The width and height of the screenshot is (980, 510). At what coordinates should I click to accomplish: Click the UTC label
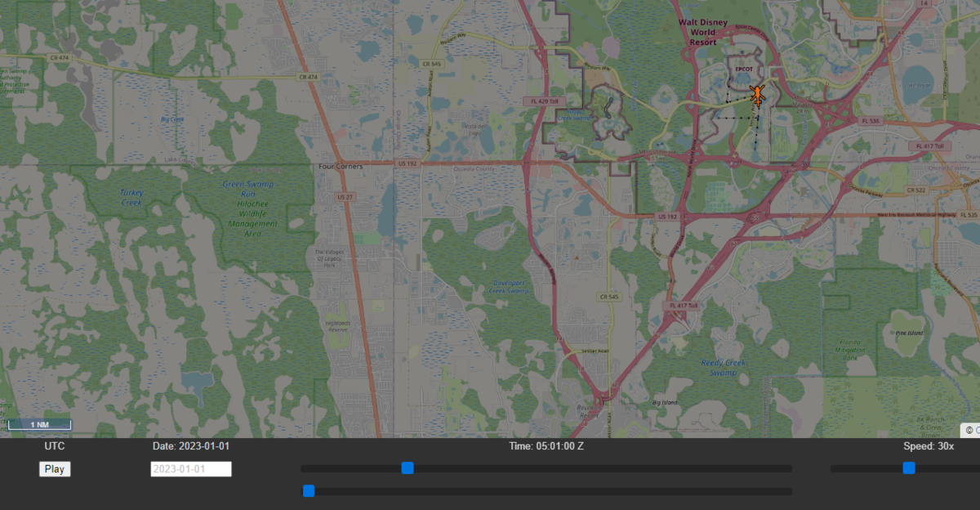click(x=55, y=445)
